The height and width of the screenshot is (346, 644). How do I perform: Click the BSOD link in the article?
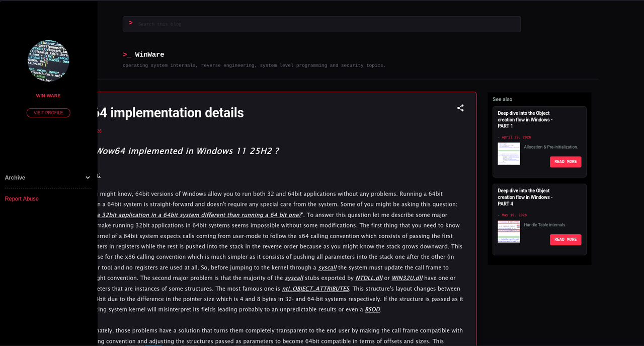[373, 310]
